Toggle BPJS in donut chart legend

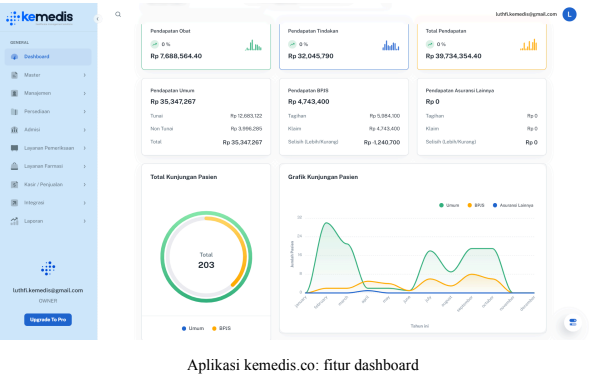[x=221, y=329]
